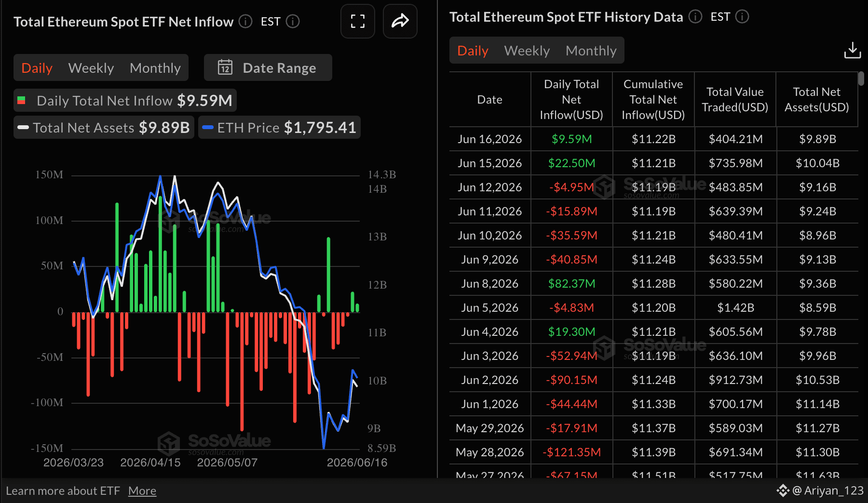Show EST timezone info beside History Data title
The image size is (868, 503).
click(x=742, y=16)
